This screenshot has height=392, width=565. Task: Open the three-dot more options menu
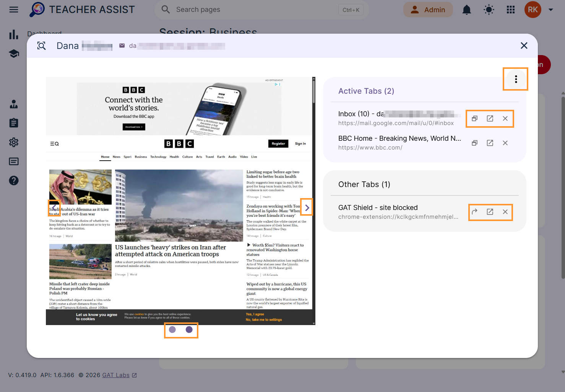(x=516, y=79)
